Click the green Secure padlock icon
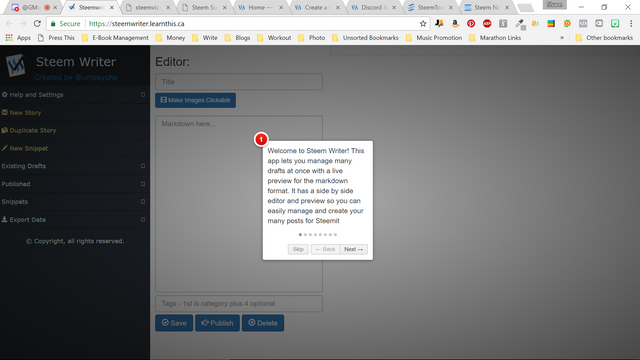Image resolution: width=640 pixels, height=360 pixels. pyautogui.click(x=53, y=24)
